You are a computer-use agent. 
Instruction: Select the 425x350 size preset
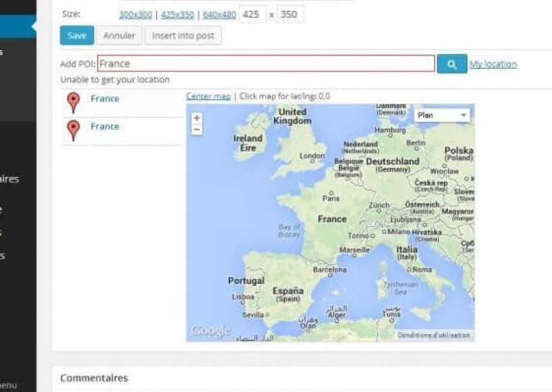pyautogui.click(x=177, y=15)
